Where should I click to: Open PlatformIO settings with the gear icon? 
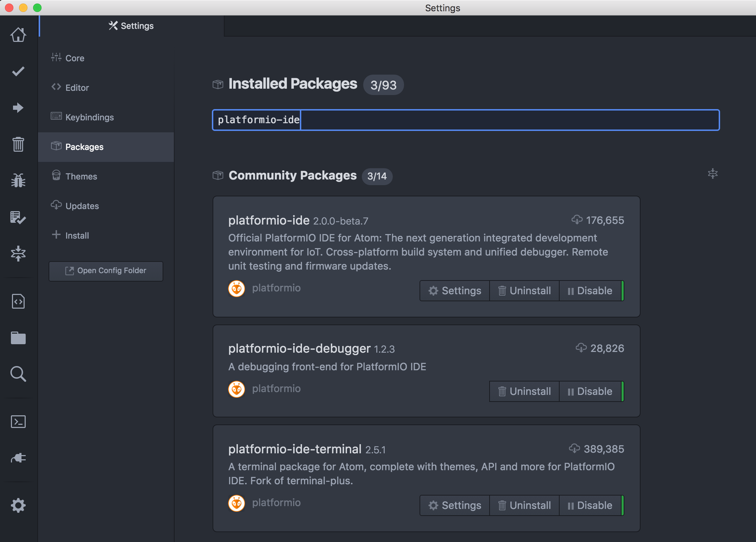18,505
